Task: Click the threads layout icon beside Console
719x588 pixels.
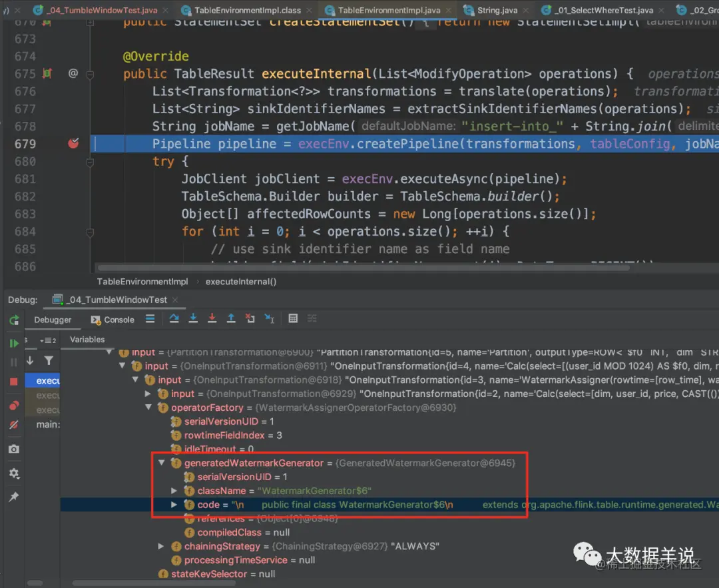Action: pyautogui.click(x=150, y=319)
